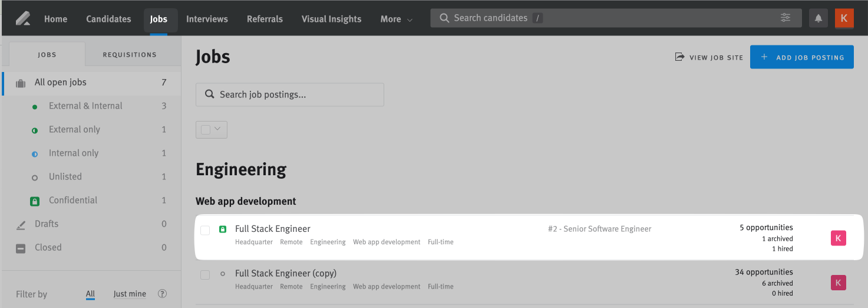
Task: Open search filter sliders icon
Action: (786, 18)
